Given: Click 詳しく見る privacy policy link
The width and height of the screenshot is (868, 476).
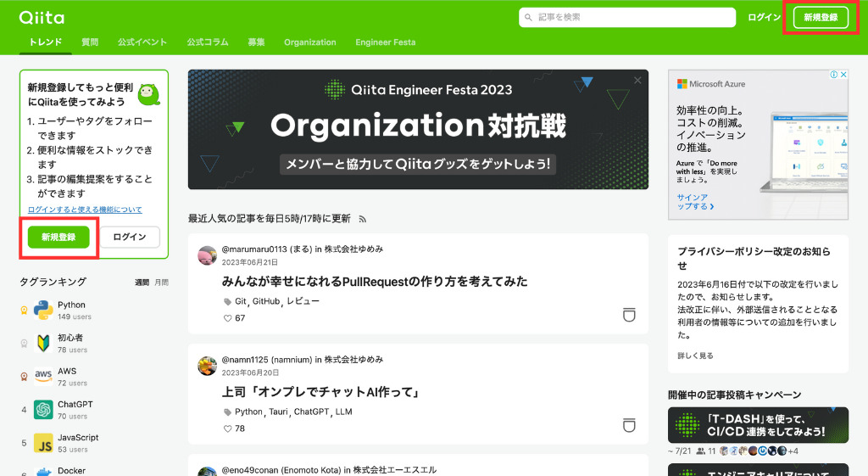Looking at the screenshot, I should (695, 356).
